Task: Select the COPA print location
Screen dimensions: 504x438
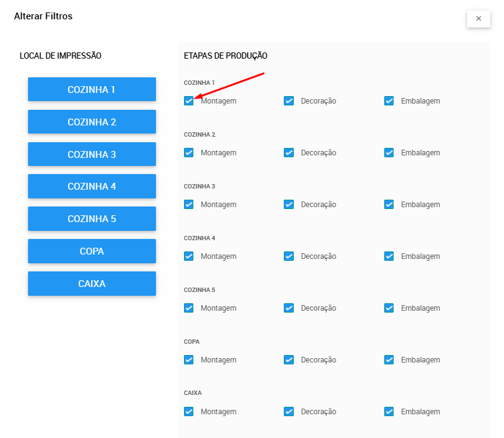Action: [92, 251]
